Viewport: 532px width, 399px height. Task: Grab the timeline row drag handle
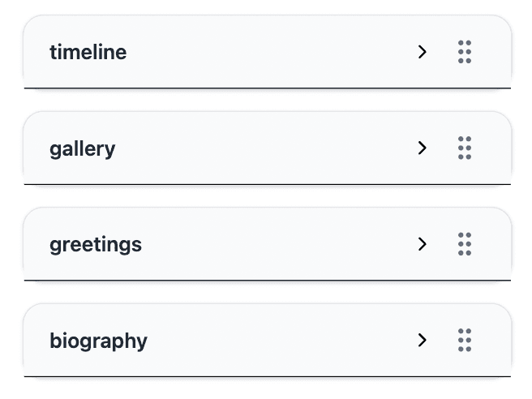click(x=465, y=52)
